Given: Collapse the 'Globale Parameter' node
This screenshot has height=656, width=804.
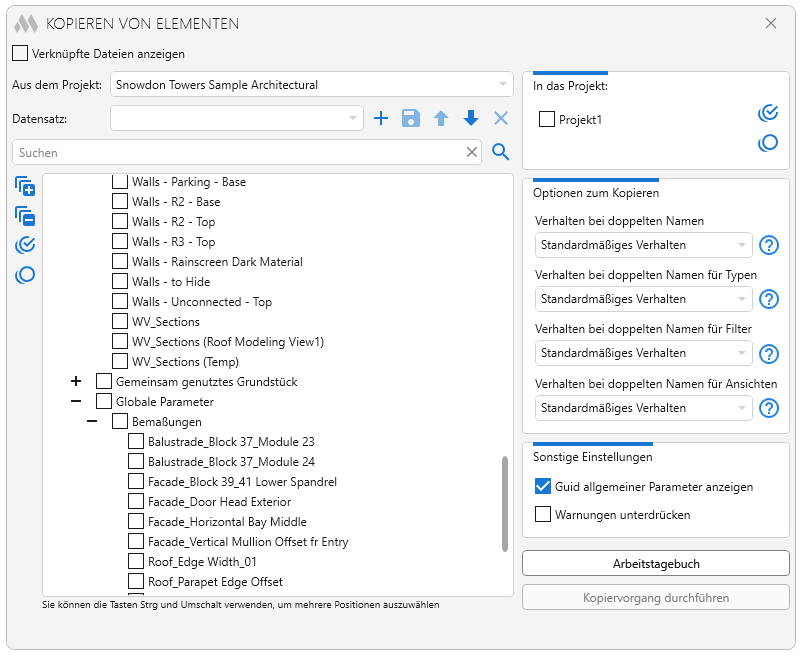Looking at the screenshot, I should pyautogui.click(x=76, y=402).
